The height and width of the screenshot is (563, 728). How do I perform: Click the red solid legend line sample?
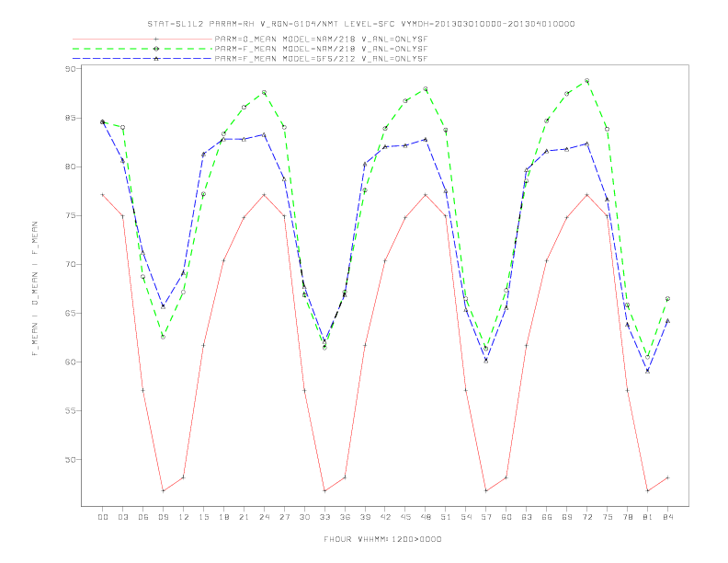pyautogui.click(x=142, y=39)
